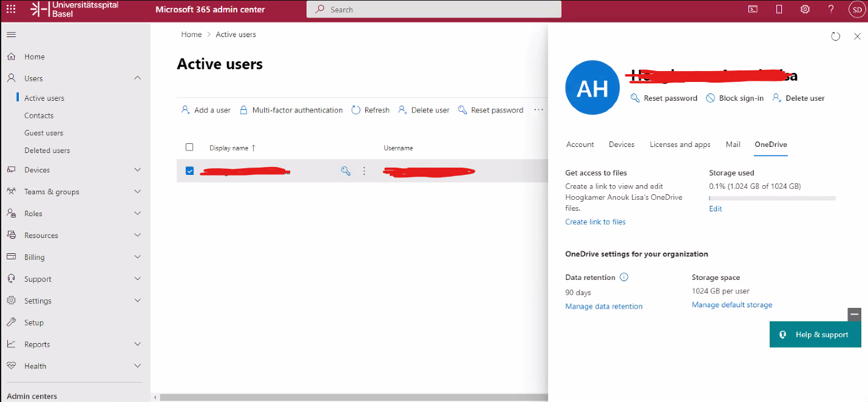Viewport: 868px width, 402px height.
Task: Click Block sign-in in user panel
Action: pyautogui.click(x=735, y=98)
